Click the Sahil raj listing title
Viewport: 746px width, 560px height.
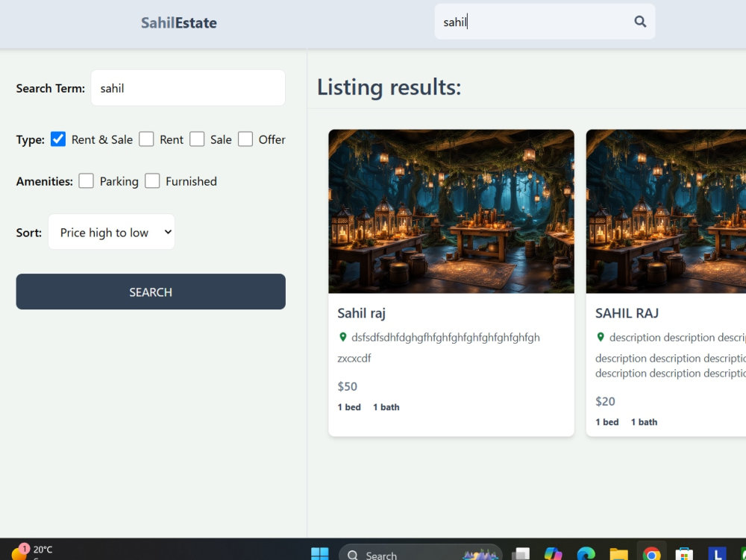point(362,313)
